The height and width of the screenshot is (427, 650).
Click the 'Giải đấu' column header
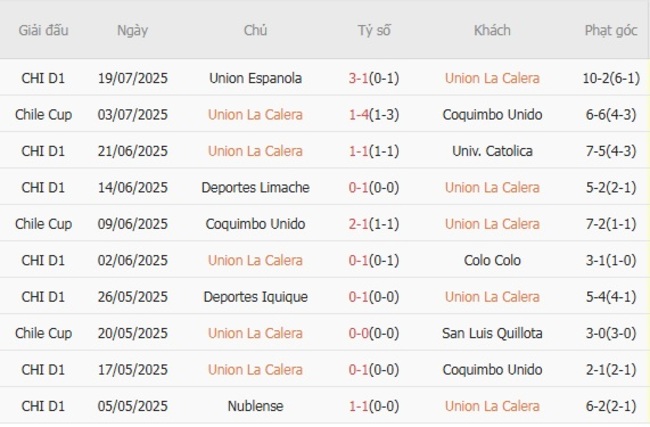click(x=43, y=30)
